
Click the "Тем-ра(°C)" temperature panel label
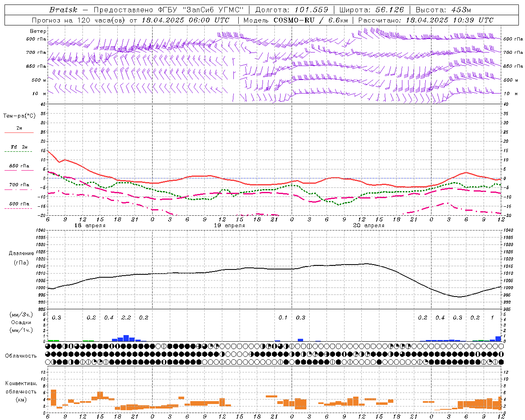coord(19,116)
